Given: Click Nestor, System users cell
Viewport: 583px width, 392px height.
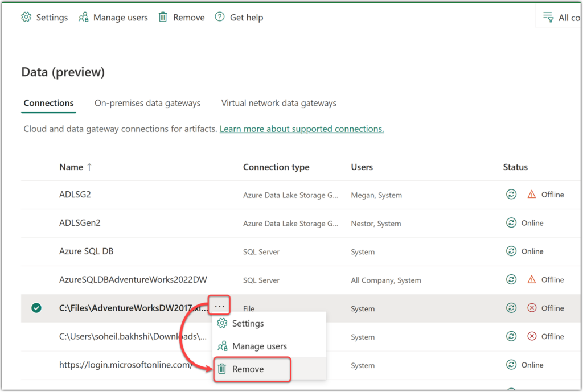Looking at the screenshot, I should pyautogui.click(x=376, y=224).
